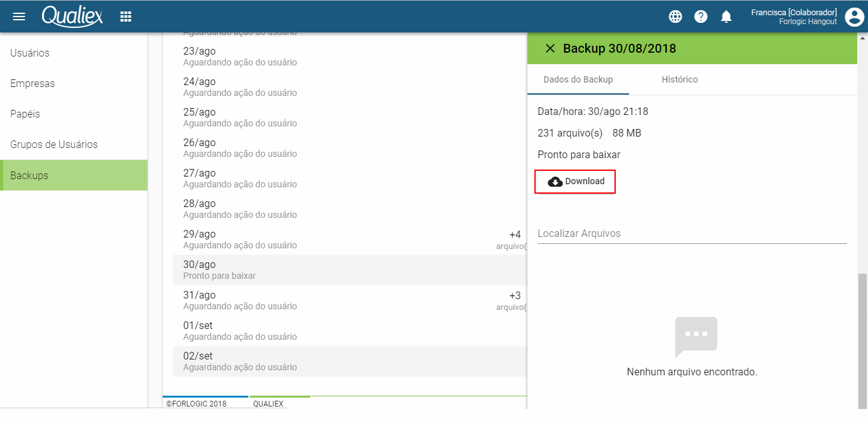The width and height of the screenshot is (868, 423).
Task: Select the 24/ago backup row
Action: (350, 87)
